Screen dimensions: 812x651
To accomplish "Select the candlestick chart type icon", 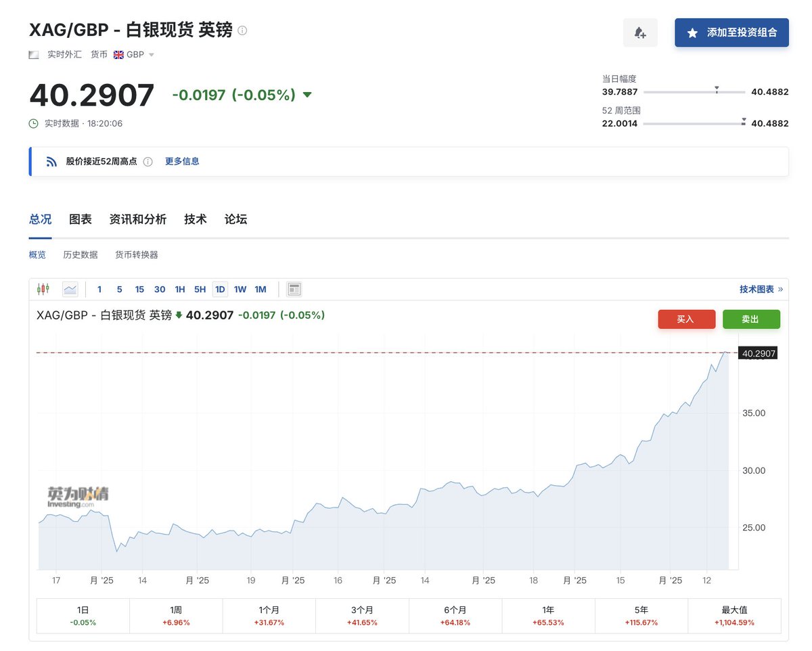I will click(43, 289).
